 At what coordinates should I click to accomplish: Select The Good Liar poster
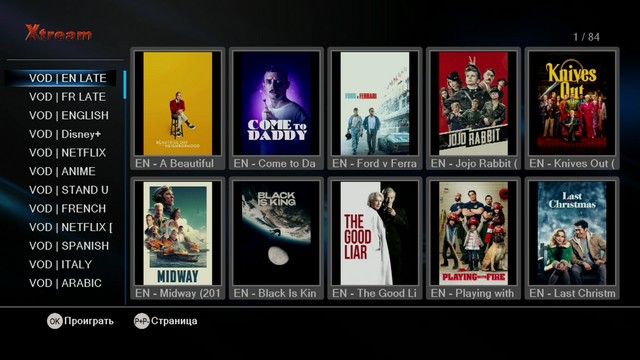(375, 233)
